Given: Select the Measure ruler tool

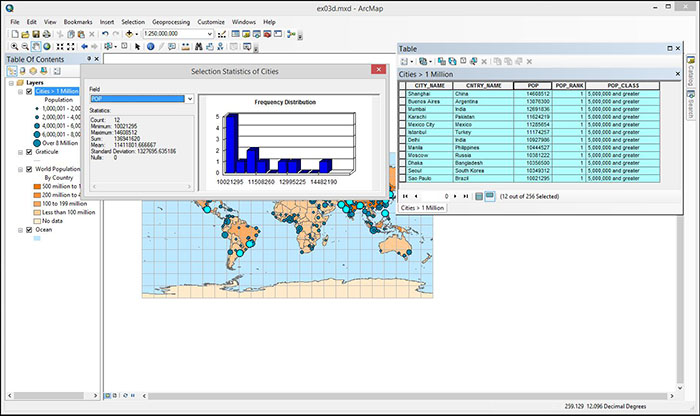Looking at the screenshot, I should (x=185, y=46).
